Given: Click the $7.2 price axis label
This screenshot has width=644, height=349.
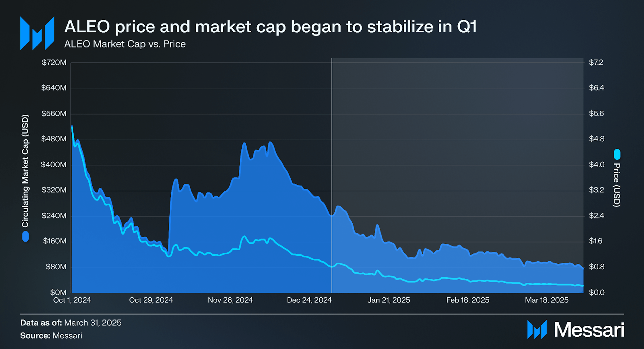Looking at the screenshot, I should click(596, 62).
